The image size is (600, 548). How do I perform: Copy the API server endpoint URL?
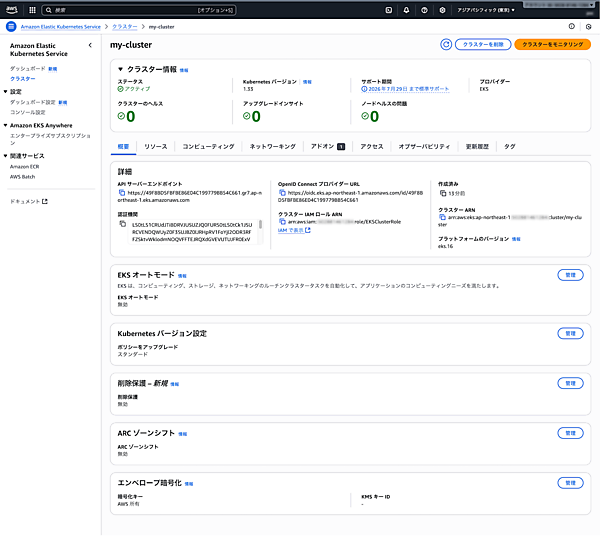pyautogui.click(x=122, y=191)
